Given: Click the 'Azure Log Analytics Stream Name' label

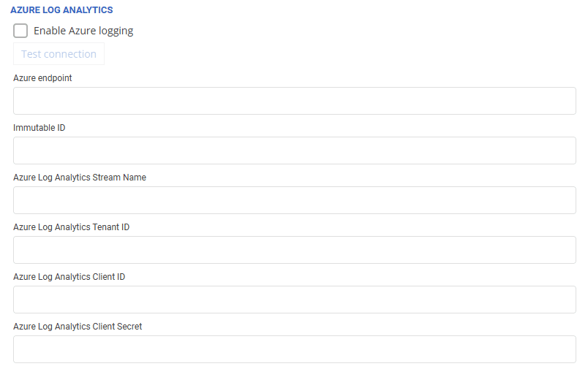Looking at the screenshot, I should (x=80, y=178).
